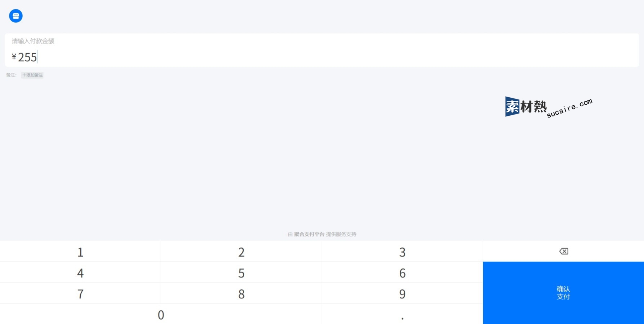Tap keypad digit 9

click(x=402, y=293)
